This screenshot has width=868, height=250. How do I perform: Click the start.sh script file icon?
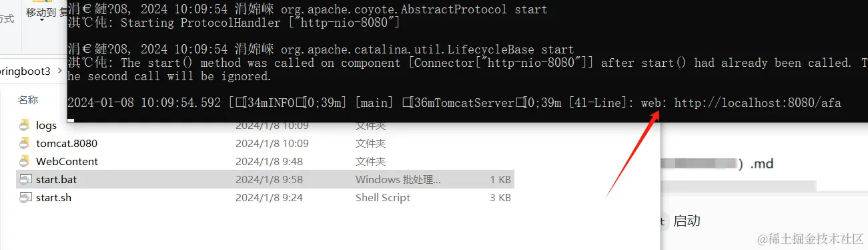(x=25, y=197)
